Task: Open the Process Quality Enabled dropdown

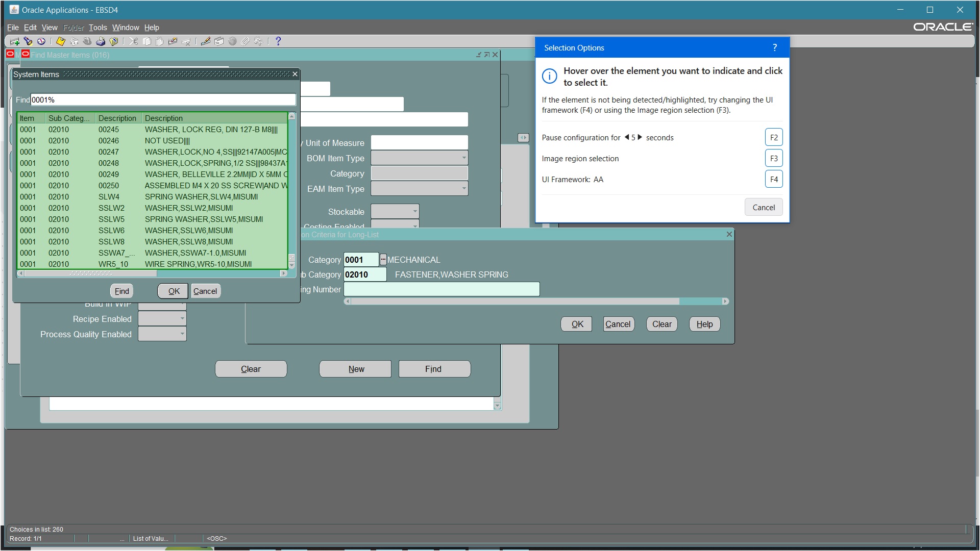Action: 182,334
